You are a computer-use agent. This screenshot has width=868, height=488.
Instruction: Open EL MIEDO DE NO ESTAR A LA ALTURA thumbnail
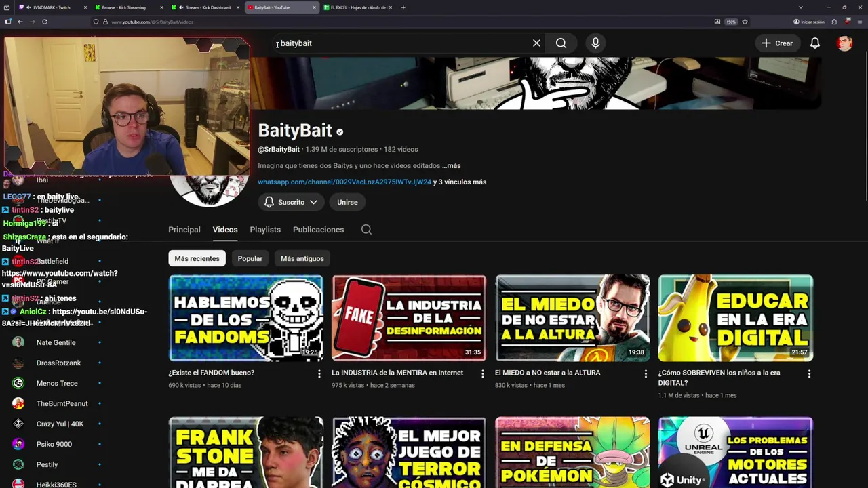[x=572, y=318]
